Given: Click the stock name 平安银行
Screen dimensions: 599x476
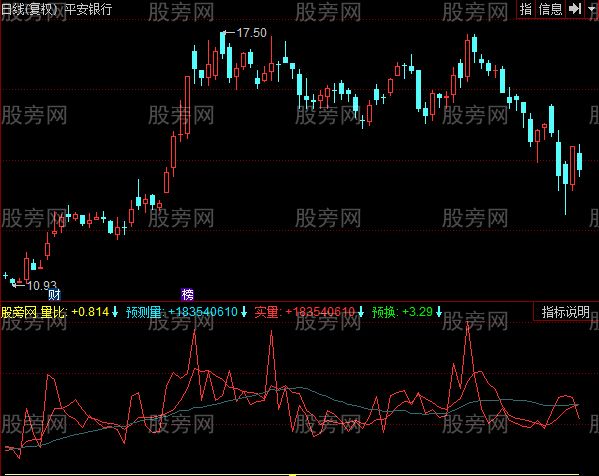Looking at the screenshot, I should (x=88, y=9).
